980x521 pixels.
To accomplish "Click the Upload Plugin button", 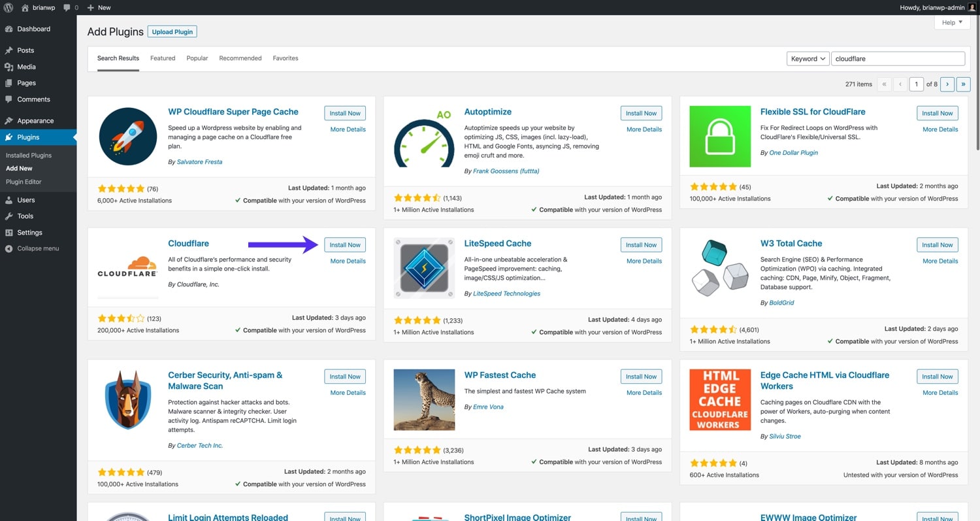I will (x=172, y=31).
